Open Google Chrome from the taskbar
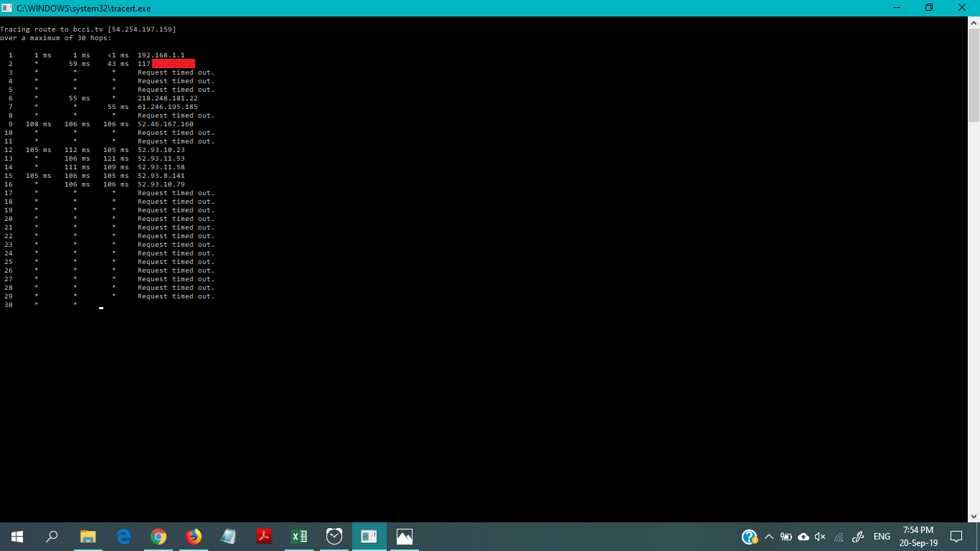Viewport: 980px width, 551px height. pos(158,536)
